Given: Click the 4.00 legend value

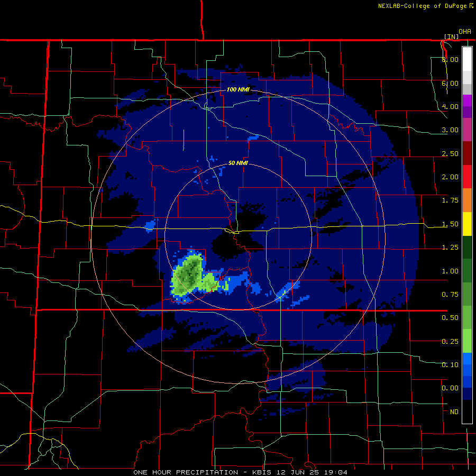Looking at the screenshot, I should (450, 106).
